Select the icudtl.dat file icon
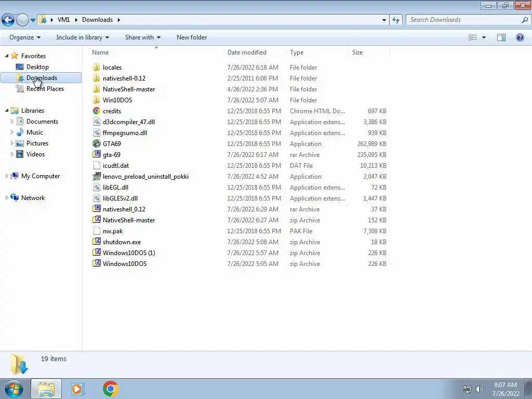 point(96,165)
